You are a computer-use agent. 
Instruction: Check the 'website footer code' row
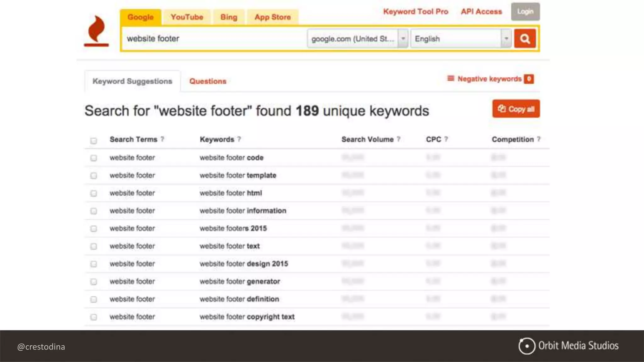(x=93, y=158)
